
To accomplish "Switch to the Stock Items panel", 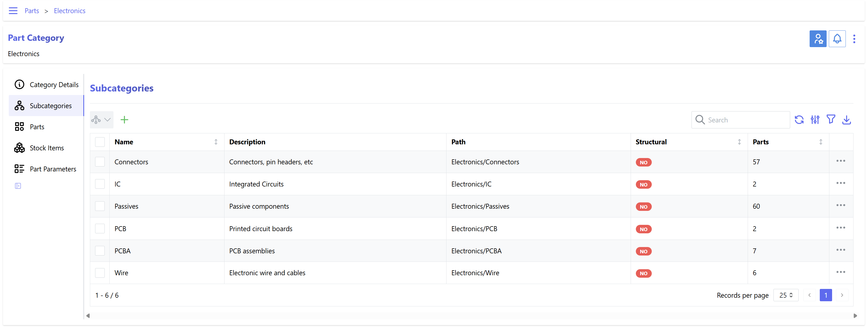I will [x=47, y=148].
